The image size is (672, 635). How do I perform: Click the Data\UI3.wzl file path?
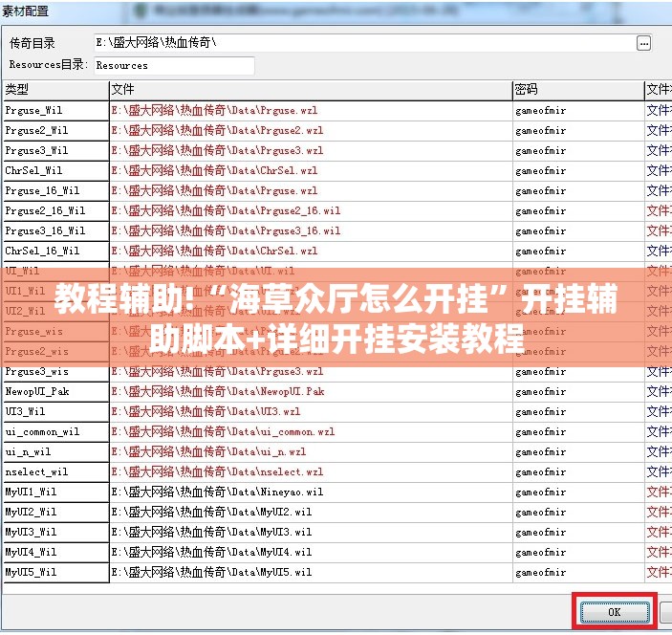coord(206,412)
